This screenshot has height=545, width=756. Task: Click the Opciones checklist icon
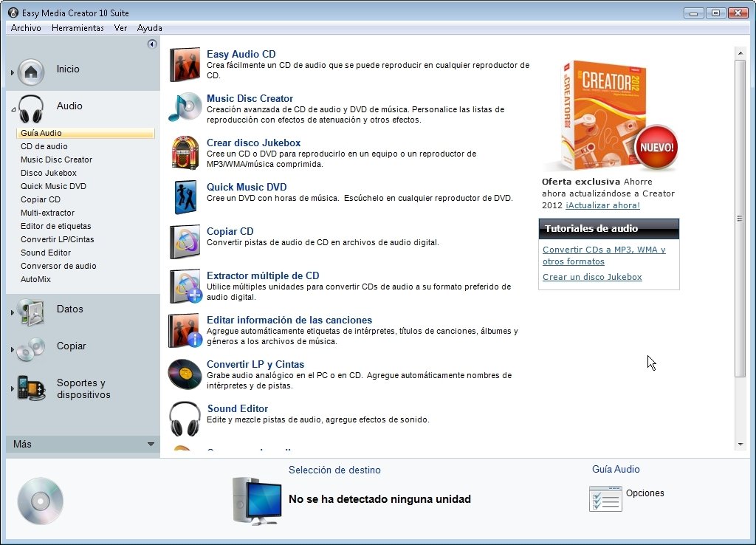(x=605, y=498)
